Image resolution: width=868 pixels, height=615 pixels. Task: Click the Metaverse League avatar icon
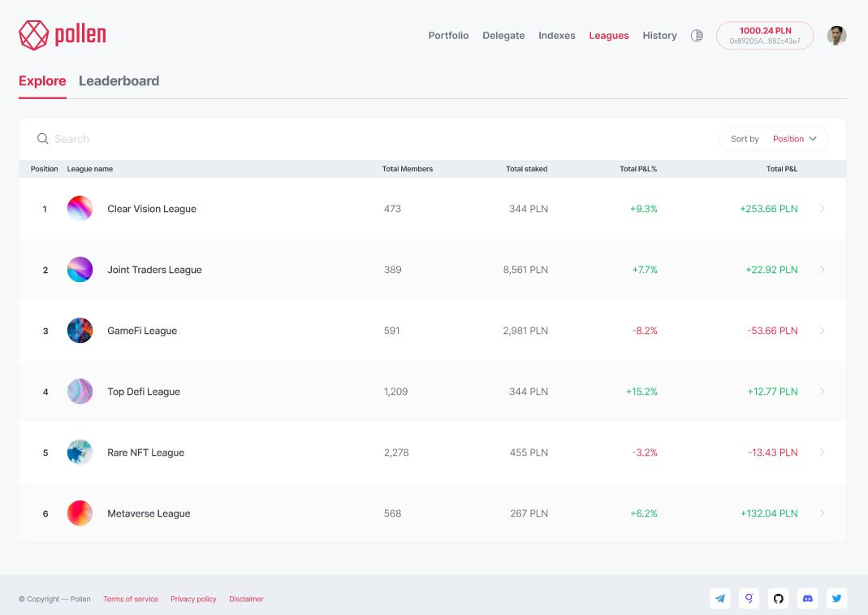[x=80, y=513]
